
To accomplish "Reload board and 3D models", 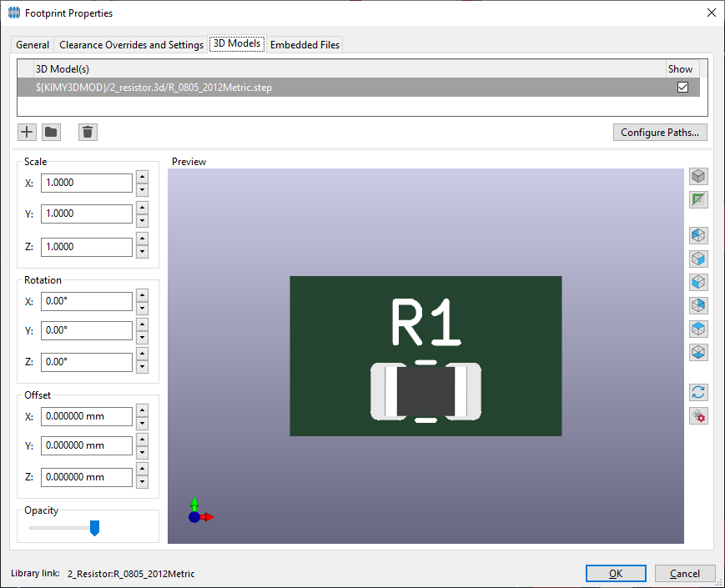I will click(x=699, y=392).
